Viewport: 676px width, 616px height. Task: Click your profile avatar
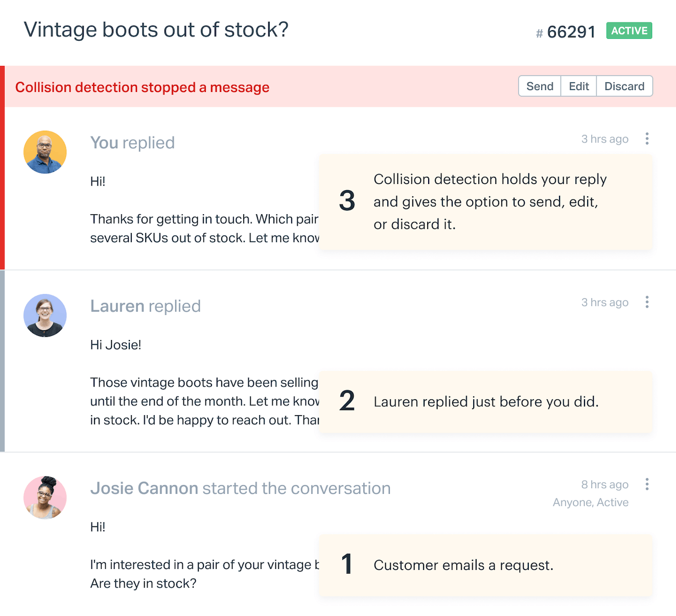pyautogui.click(x=45, y=152)
